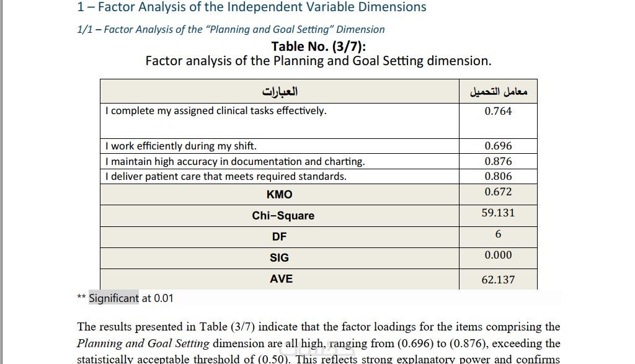The image size is (635, 364).
Task: Click the 0.764 factor loading value
Action: [498, 112]
